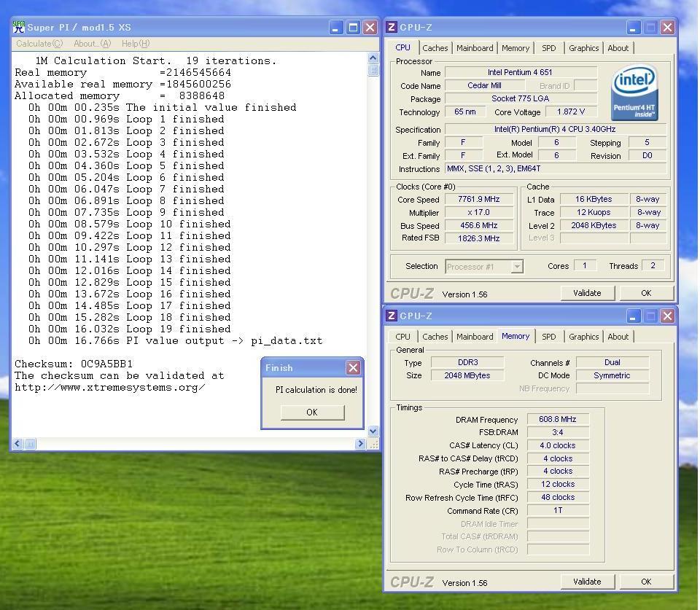
Task: Click the Core Voltage 1.872 V value
Action: pos(571,112)
